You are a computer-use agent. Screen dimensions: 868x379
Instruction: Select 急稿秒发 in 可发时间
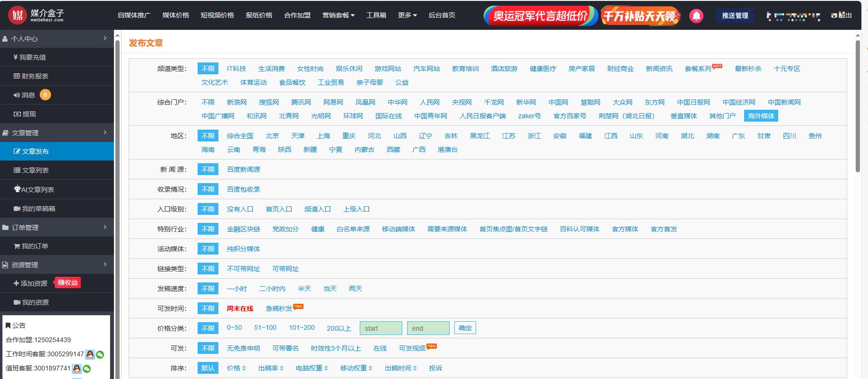[x=279, y=308]
